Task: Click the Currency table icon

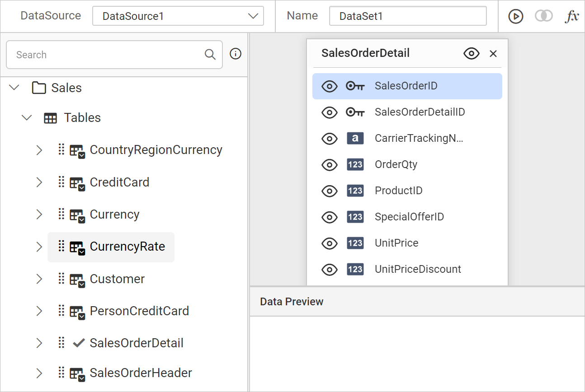Action: (77, 215)
